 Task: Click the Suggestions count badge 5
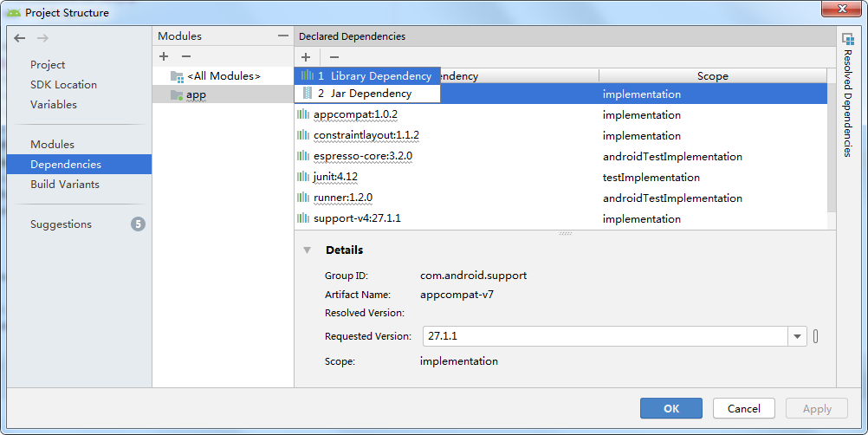(138, 224)
